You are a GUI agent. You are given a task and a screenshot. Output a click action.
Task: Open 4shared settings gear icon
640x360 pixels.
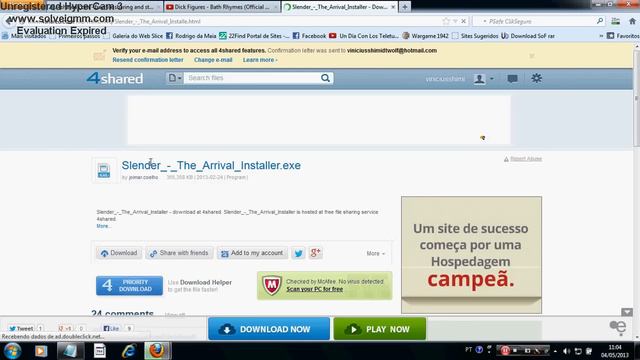point(536,78)
